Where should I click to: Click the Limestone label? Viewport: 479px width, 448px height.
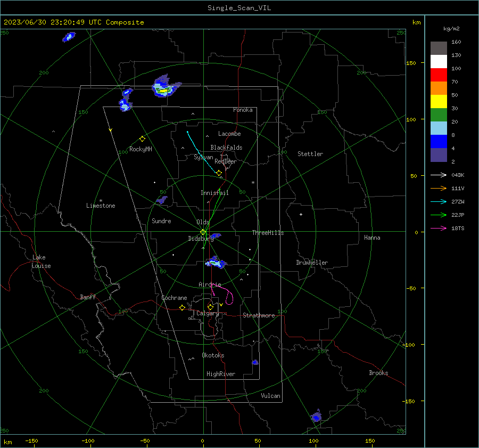tap(101, 206)
